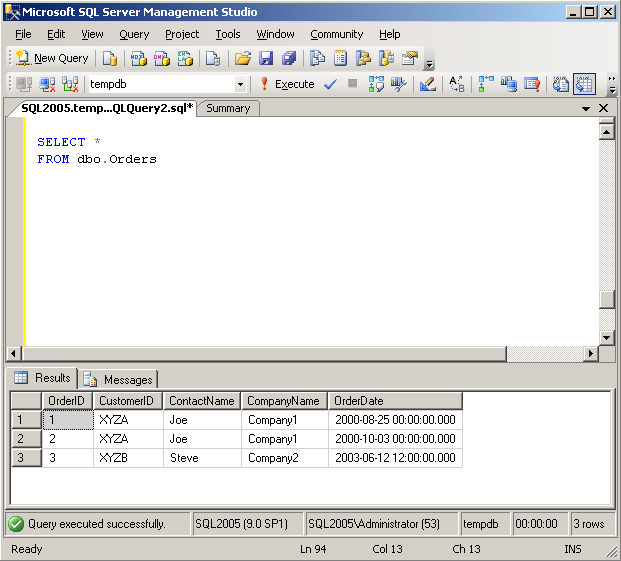Open the Object Explorer window

pos(363,58)
